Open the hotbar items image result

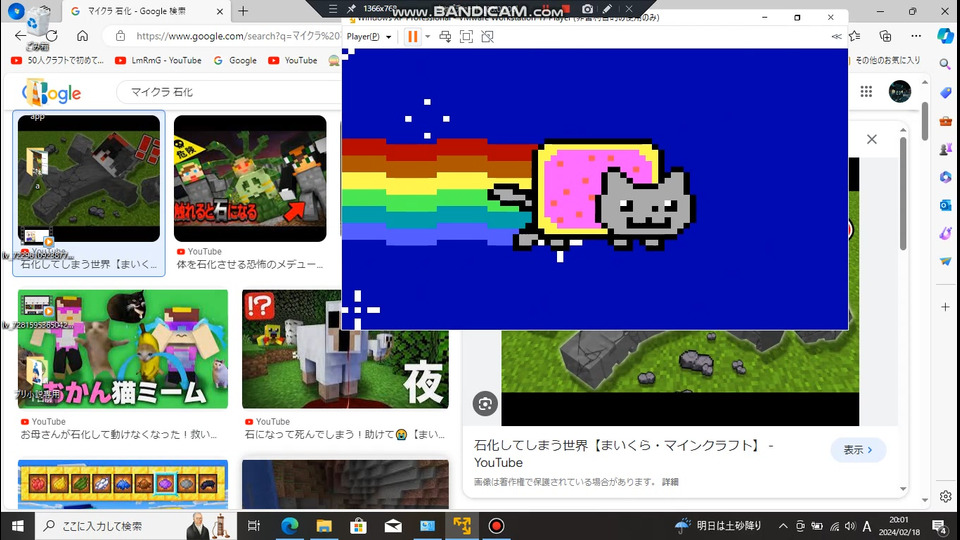[122, 484]
